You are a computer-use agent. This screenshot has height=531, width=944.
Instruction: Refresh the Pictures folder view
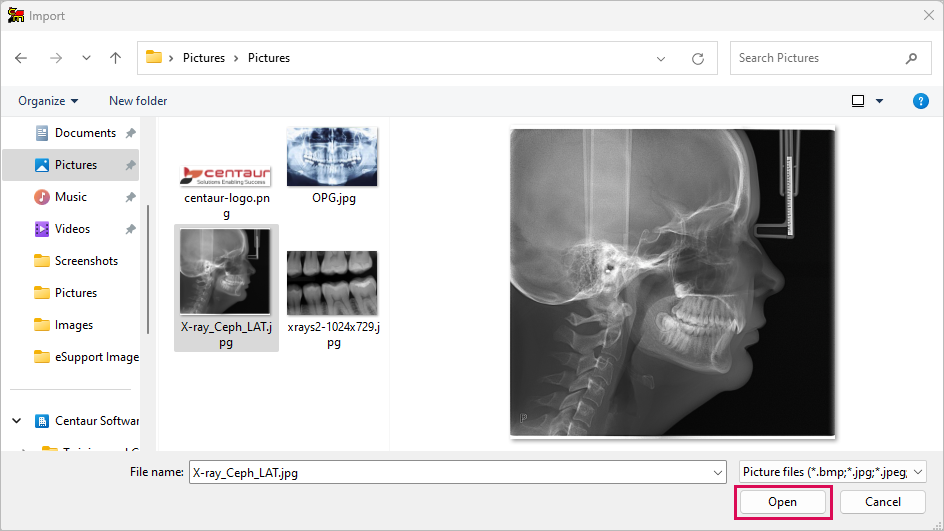[698, 58]
